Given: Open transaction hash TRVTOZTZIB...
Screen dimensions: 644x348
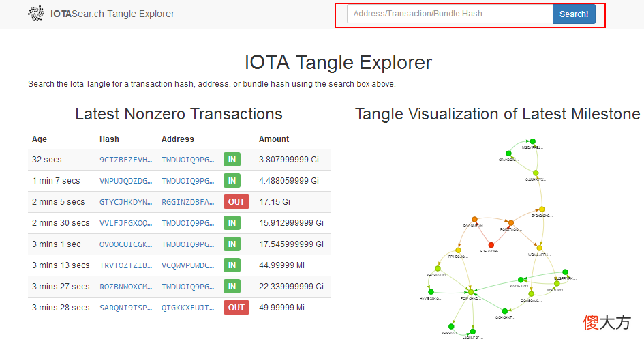Looking at the screenshot, I should point(125,265).
